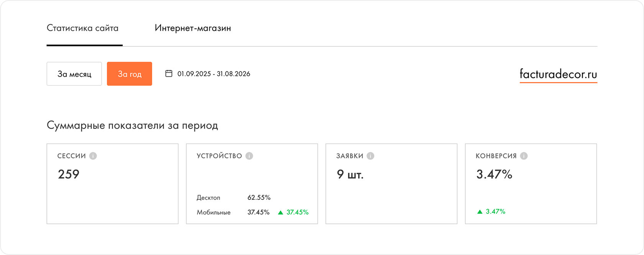Open the facturadecor.ru site link

pyautogui.click(x=558, y=74)
